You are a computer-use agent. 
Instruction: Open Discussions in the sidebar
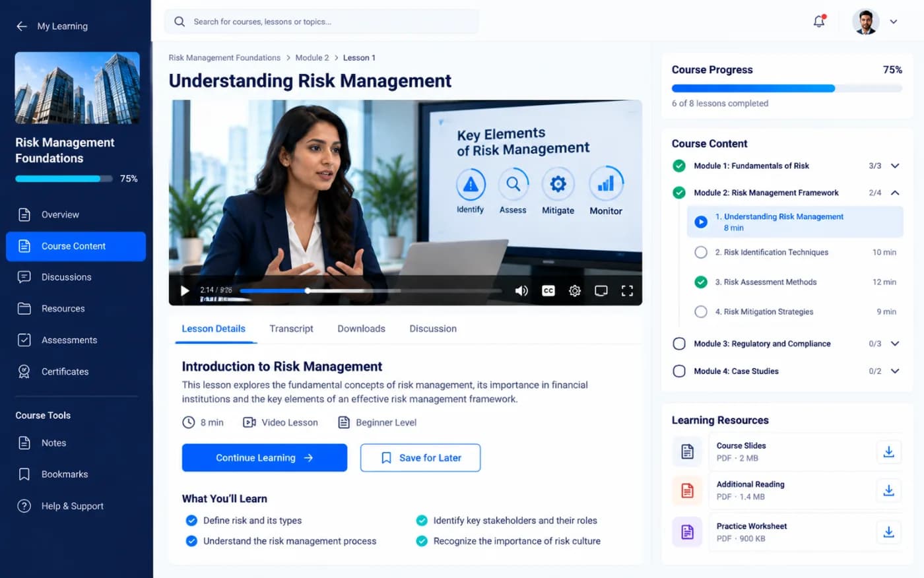(76, 277)
